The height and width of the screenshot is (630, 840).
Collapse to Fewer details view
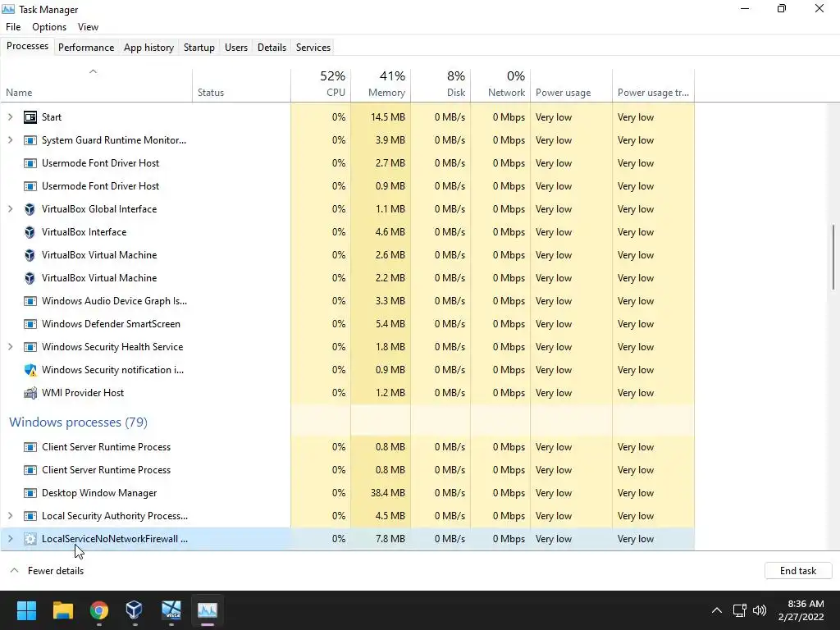(47, 571)
